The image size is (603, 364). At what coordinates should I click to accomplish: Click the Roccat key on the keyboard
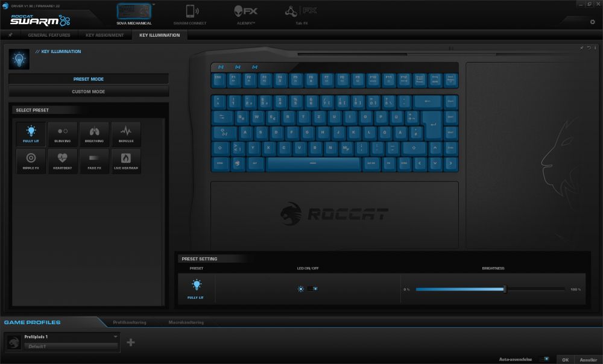coord(238,163)
